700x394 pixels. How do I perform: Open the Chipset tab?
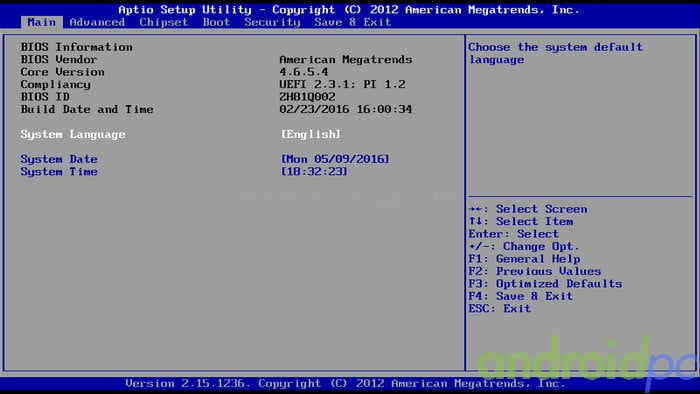(163, 22)
